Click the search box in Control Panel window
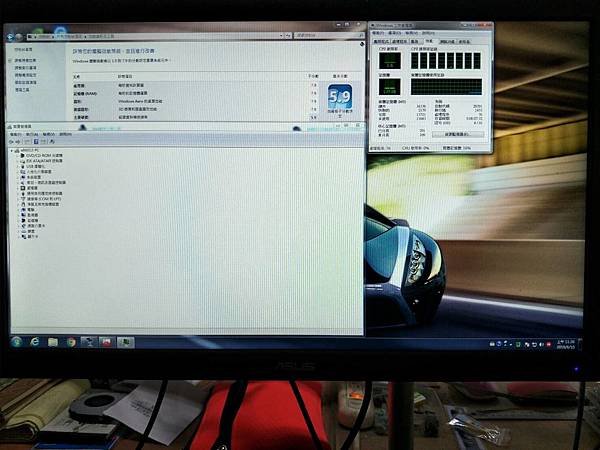600x450 pixels. point(329,35)
